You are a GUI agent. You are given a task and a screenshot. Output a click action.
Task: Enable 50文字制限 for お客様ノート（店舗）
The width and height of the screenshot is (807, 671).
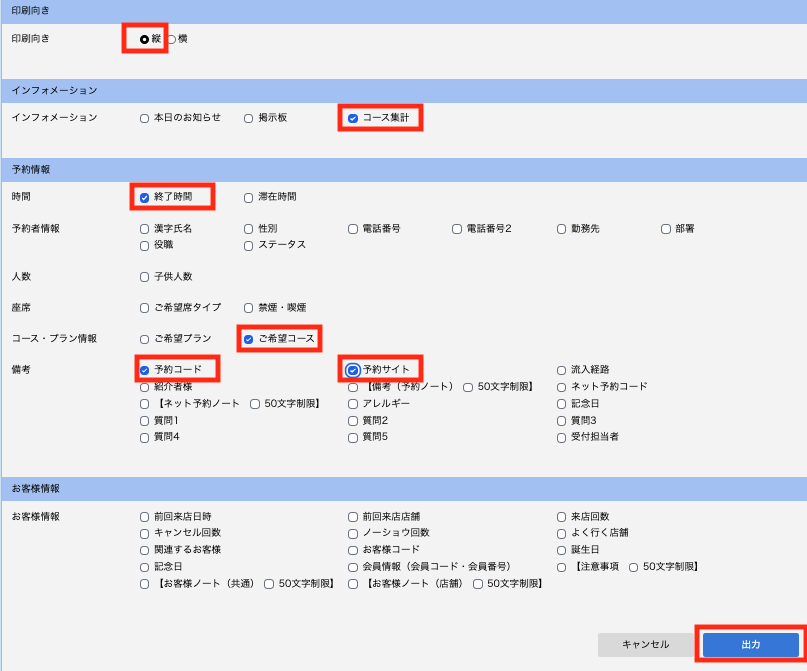(x=478, y=584)
